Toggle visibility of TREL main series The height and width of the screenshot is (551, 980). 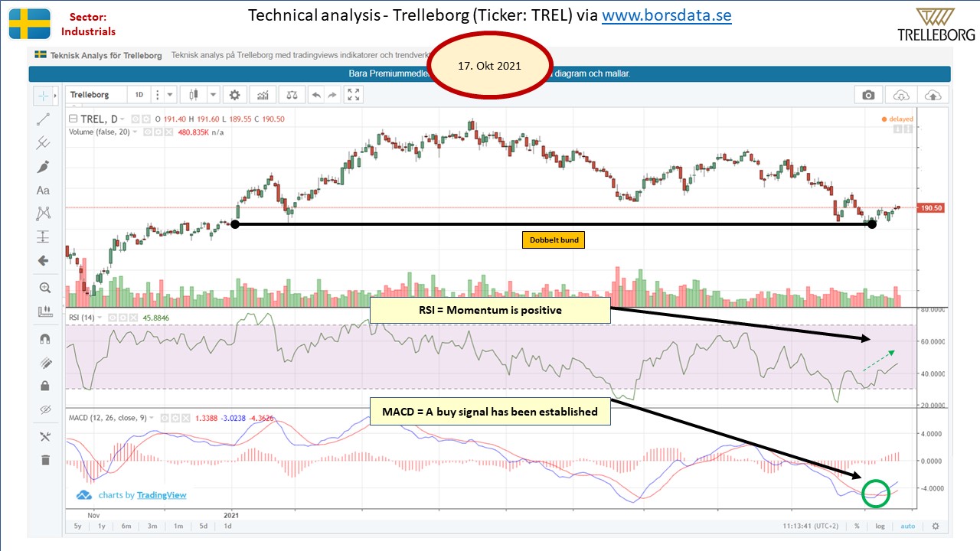click(x=135, y=119)
